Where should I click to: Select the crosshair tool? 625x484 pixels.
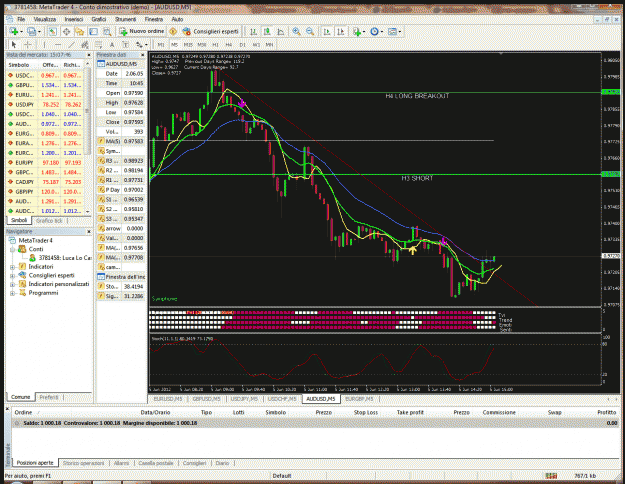pyautogui.click(x=28, y=45)
